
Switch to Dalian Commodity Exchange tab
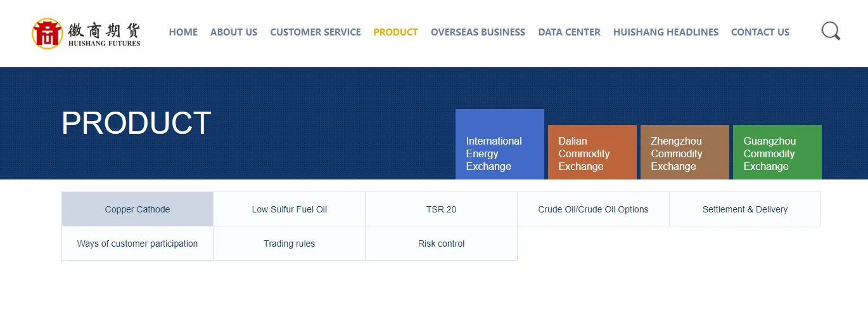592,152
